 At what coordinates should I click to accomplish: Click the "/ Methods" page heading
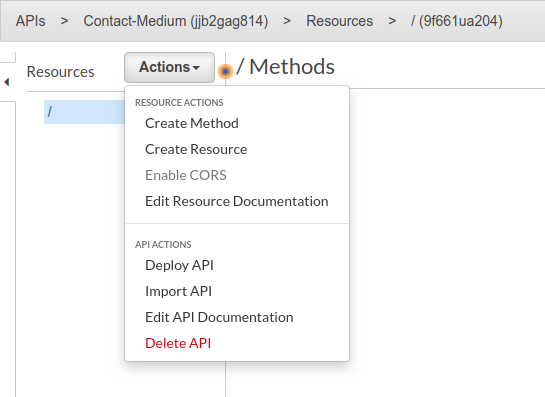285,67
